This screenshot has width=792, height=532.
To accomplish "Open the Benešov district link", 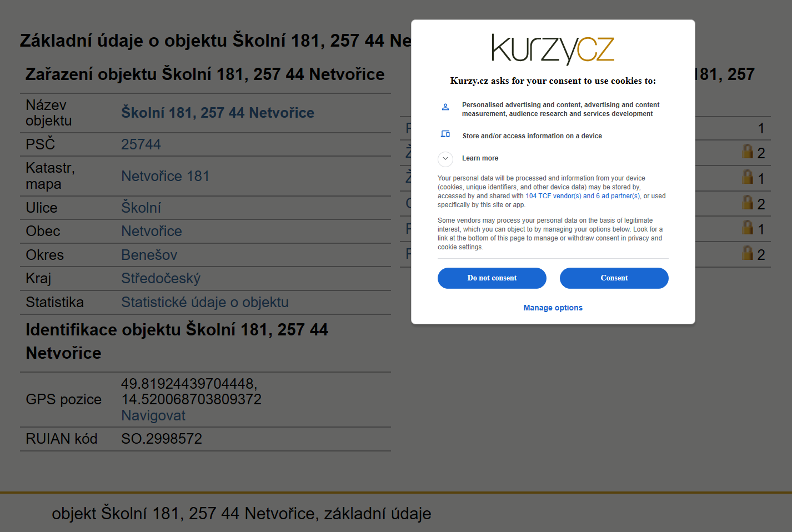I will click(149, 255).
